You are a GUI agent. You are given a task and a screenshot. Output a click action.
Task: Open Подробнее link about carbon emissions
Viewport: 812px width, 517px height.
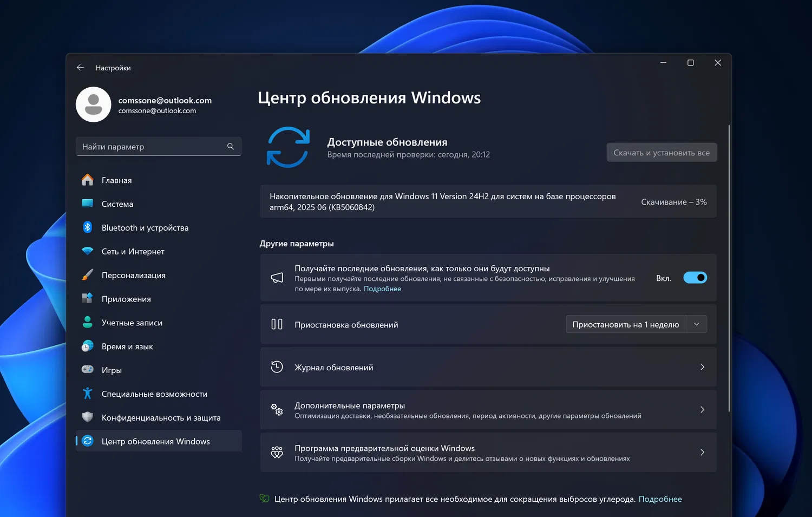click(x=660, y=499)
